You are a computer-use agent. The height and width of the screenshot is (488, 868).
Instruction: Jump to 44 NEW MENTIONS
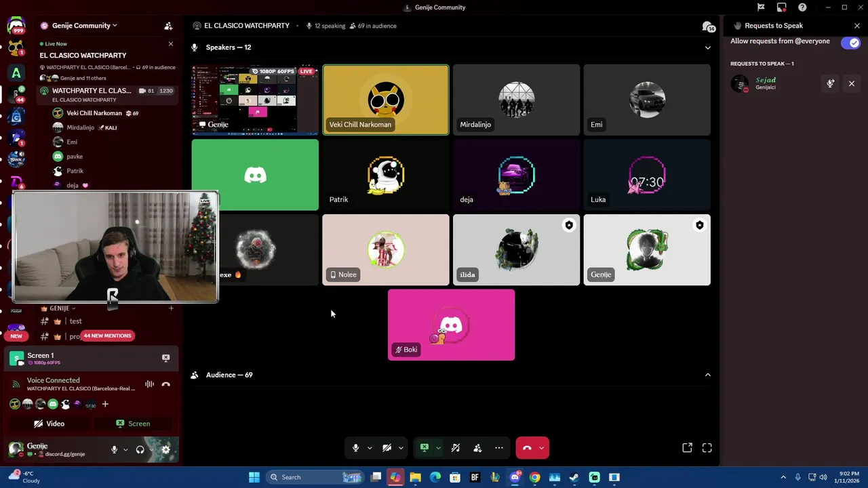(x=107, y=335)
